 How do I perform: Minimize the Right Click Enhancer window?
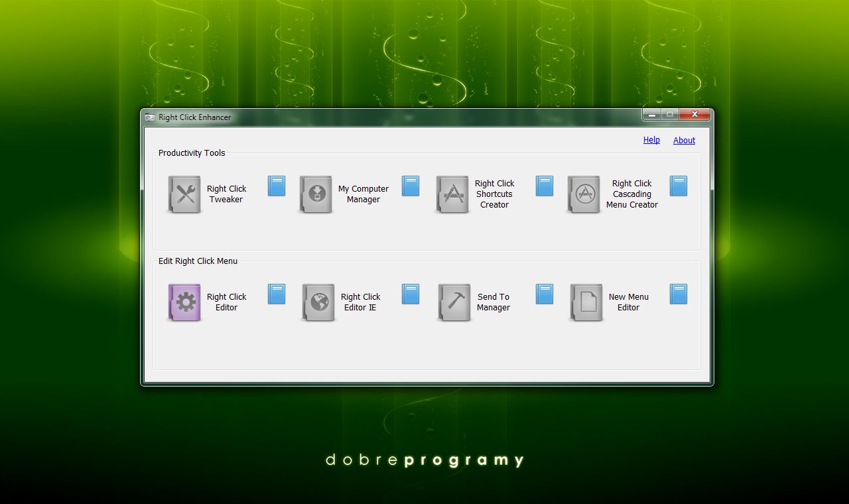click(x=651, y=115)
